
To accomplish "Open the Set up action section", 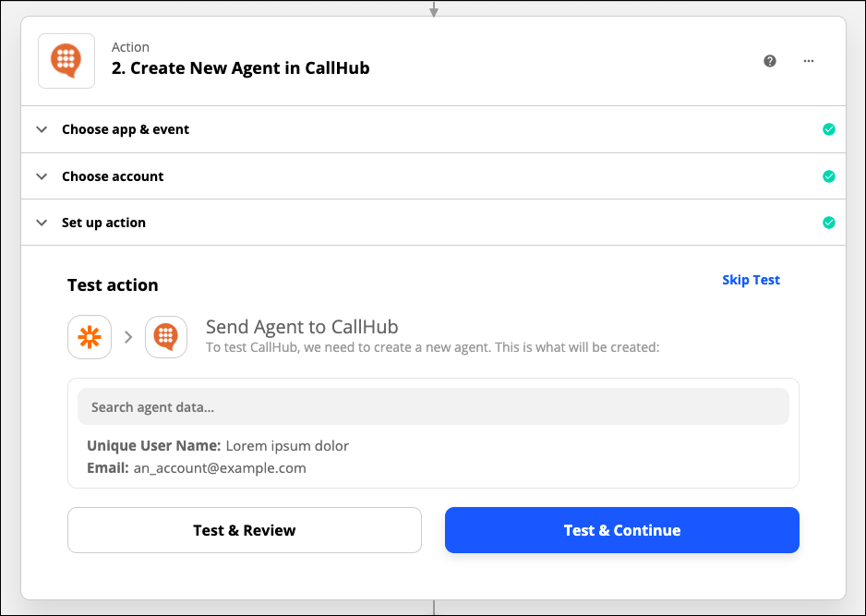I will tap(433, 223).
